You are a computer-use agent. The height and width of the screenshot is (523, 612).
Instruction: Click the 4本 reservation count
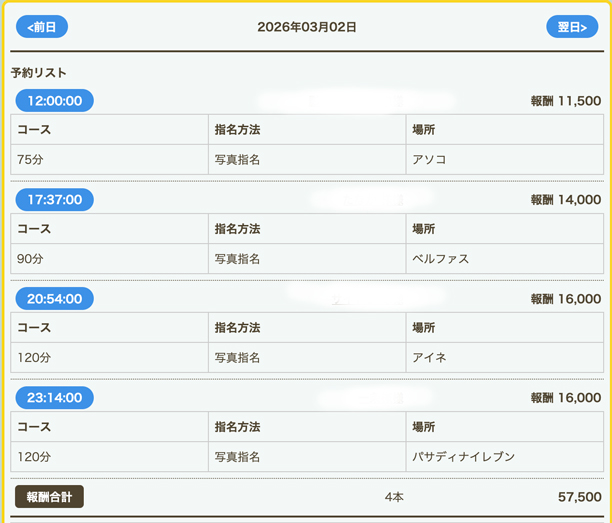pos(394,497)
